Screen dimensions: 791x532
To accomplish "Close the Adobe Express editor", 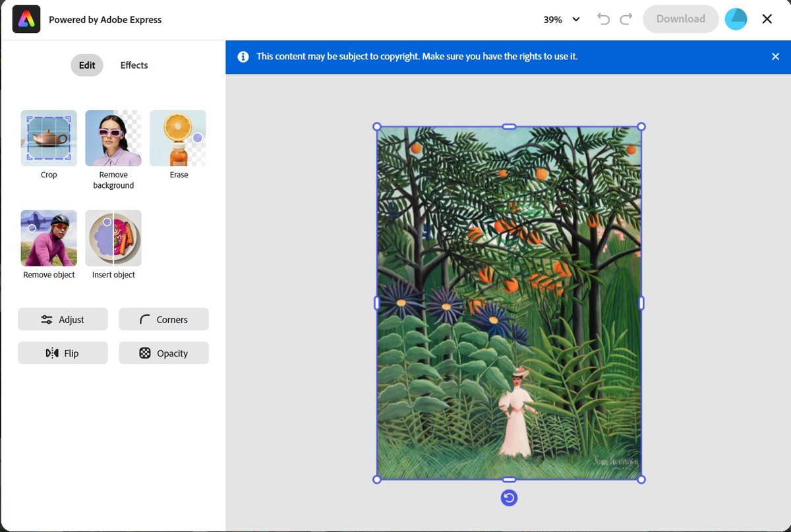I will tap(767, 19).
